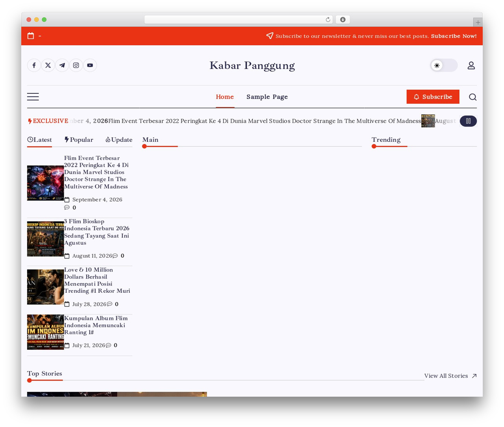
Task: Click the Top Stories heading
Action: [x=44, y=373]
